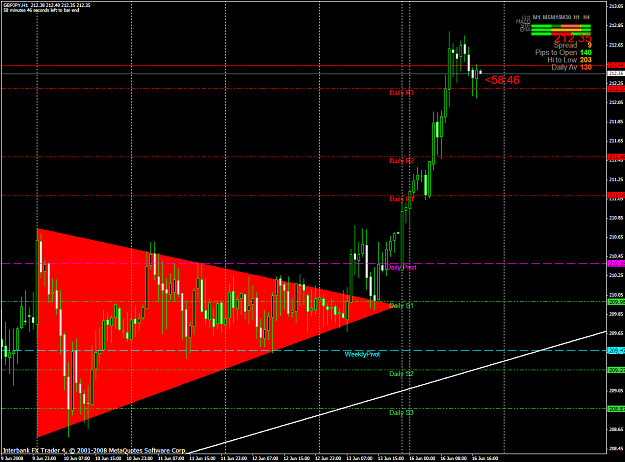Click the magenta Daily Pivot price tag on the axis

(616, 264)
